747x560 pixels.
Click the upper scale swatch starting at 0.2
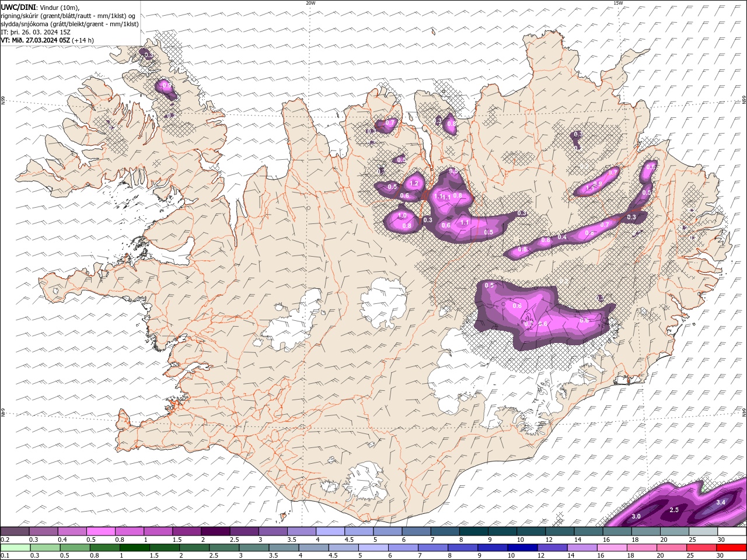(x=15, y=531)
